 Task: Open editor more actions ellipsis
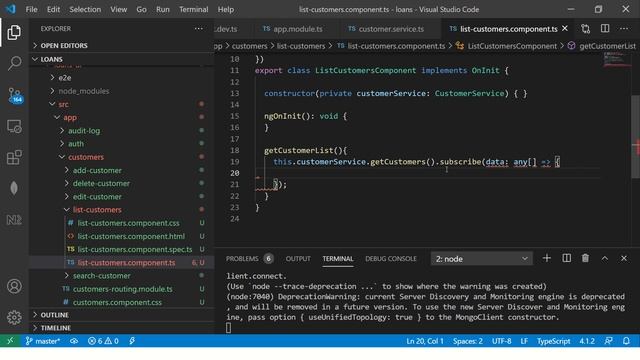pos(624,29)
